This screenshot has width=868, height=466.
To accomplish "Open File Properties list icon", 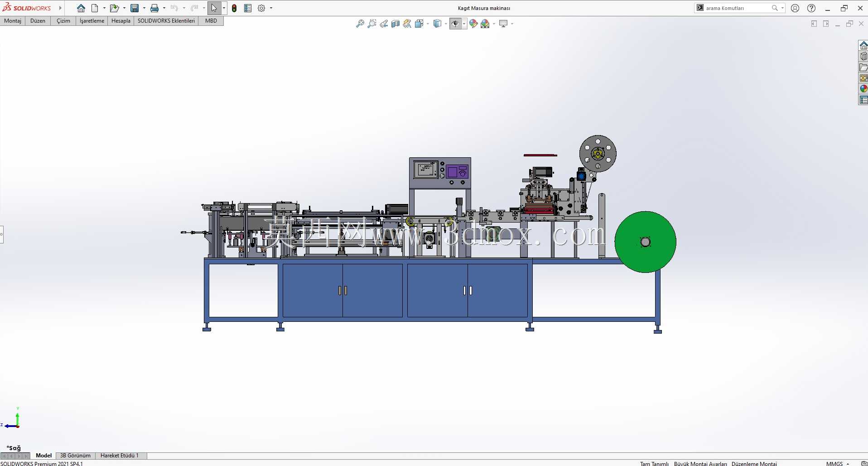I will pyautogui.click(x=248, y=8).
